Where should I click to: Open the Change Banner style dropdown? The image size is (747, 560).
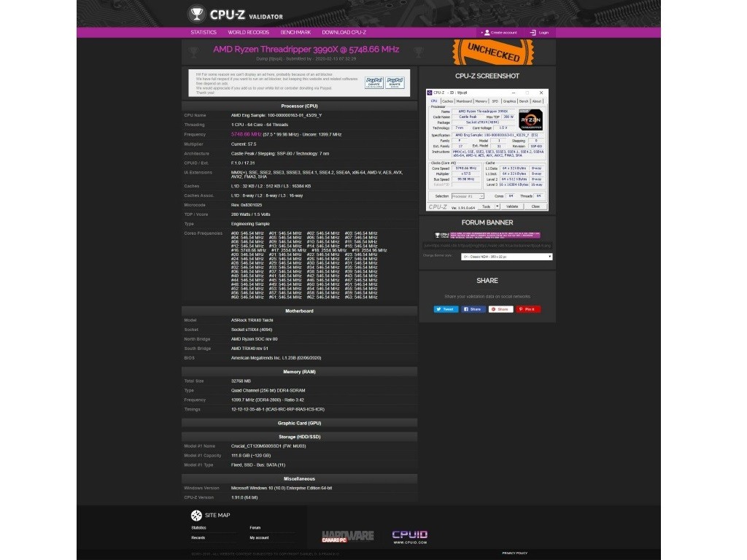tap(506, 257)
